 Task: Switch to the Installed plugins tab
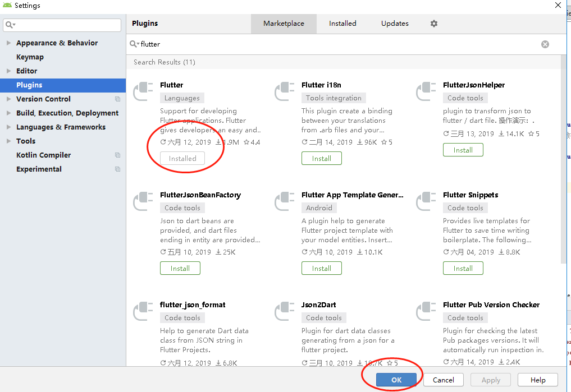tap(342, 24)
